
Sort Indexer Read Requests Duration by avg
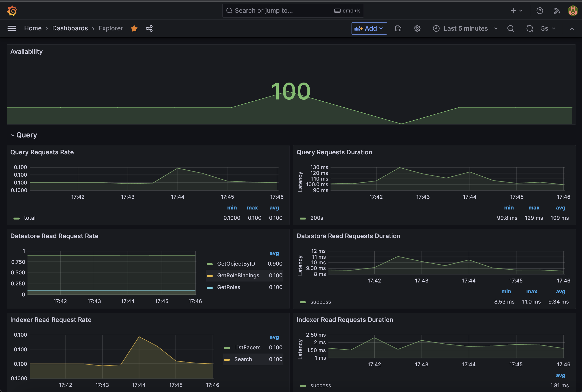click(x=560, y=375)
